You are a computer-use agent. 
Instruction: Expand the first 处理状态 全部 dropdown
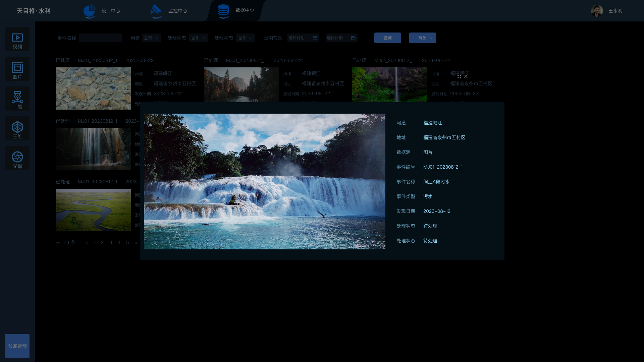click(x=198, y=38)
